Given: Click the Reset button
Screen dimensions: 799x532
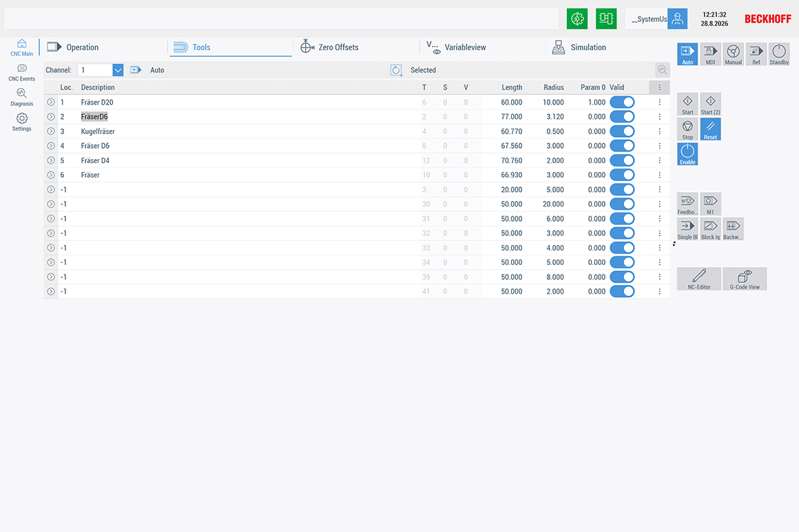Looking at the screenshot, I should point(710,129).
